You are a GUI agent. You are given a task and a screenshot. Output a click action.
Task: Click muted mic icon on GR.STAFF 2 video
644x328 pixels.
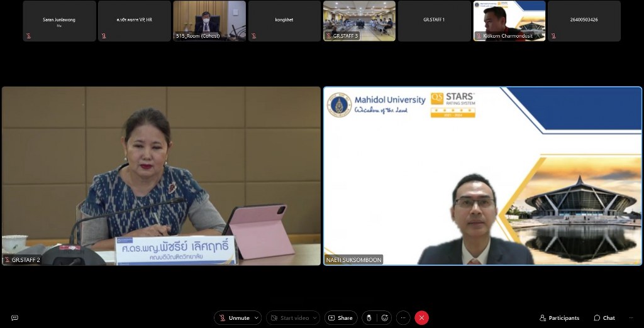pyautogui.click(x=7, y=260)
